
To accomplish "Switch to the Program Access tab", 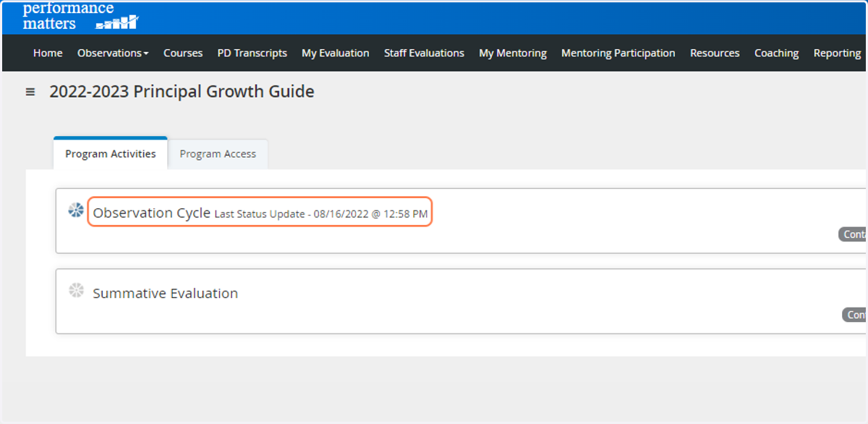I will (x=218, y=154).
